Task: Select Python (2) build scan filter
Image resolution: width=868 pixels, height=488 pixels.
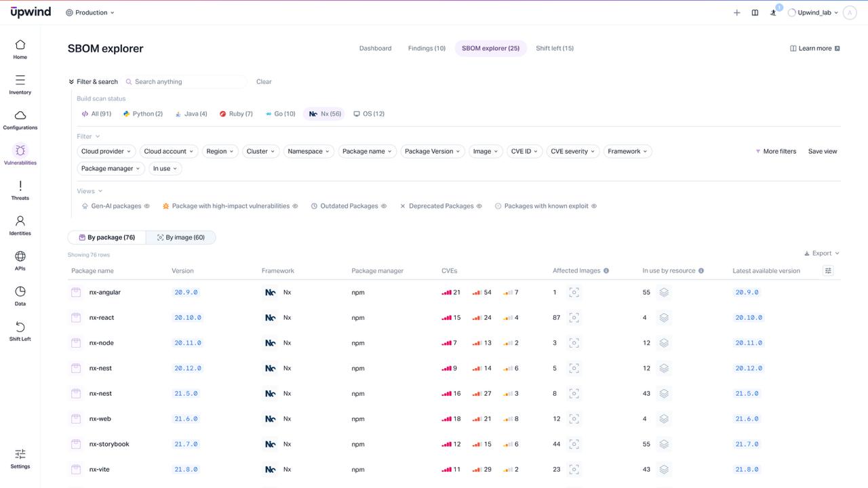Action: click(x=142, y=114)
